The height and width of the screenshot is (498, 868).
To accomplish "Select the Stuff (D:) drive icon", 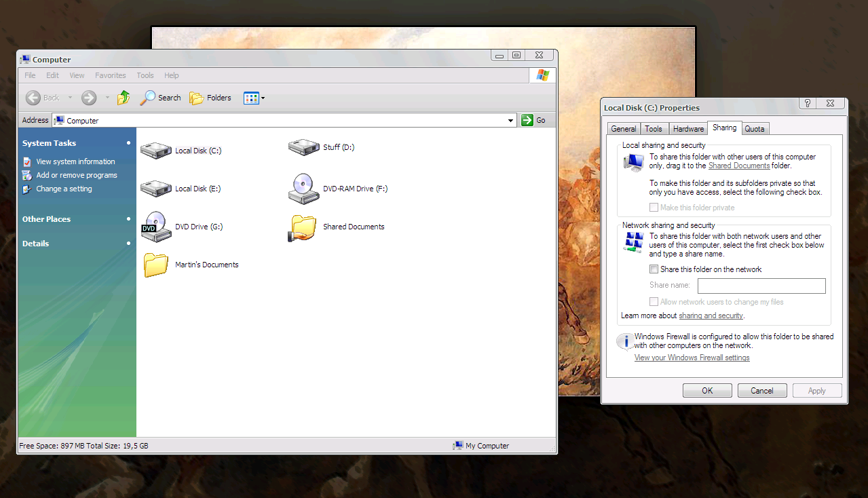I will pos(303,147).
